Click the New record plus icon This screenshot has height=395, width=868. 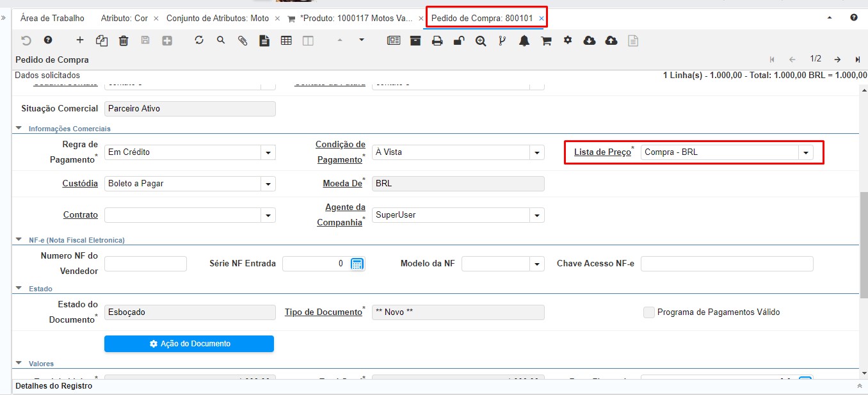[80, 40]
